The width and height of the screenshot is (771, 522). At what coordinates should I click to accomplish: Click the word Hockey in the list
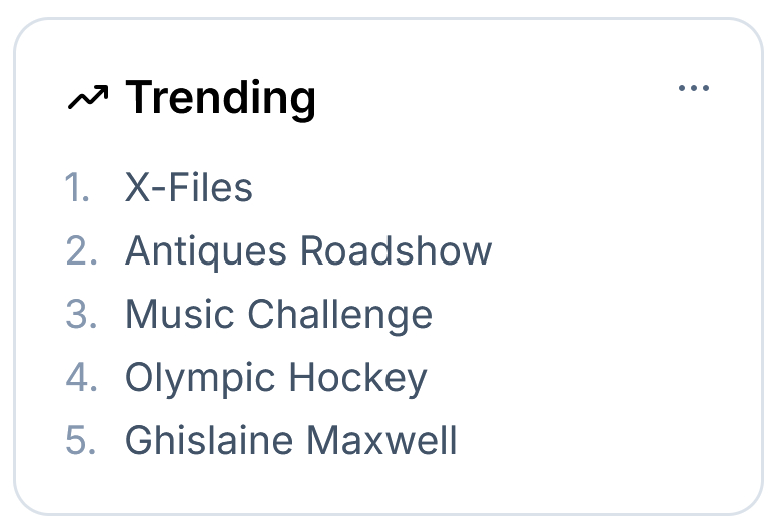coord(358,377)
